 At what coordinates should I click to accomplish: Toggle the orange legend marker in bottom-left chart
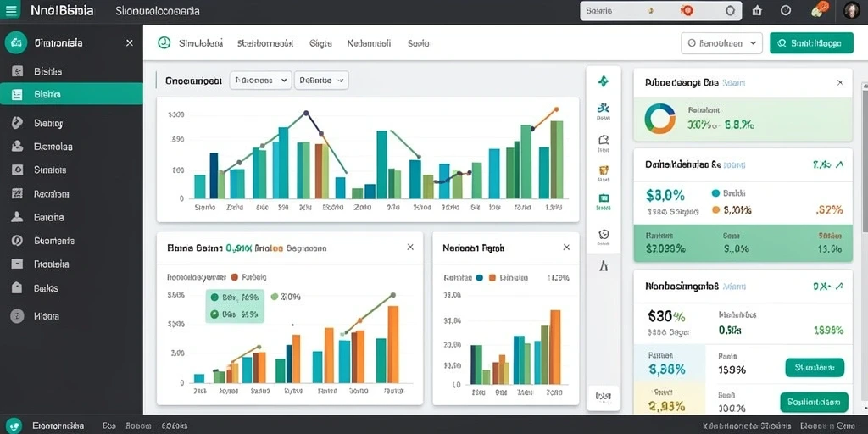point(234,277)
